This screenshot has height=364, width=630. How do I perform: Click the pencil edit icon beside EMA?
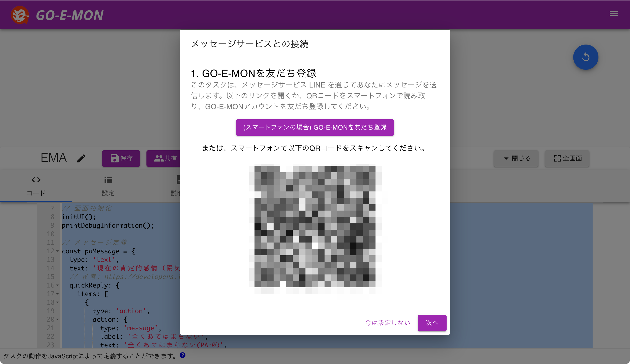coord(81,158)
